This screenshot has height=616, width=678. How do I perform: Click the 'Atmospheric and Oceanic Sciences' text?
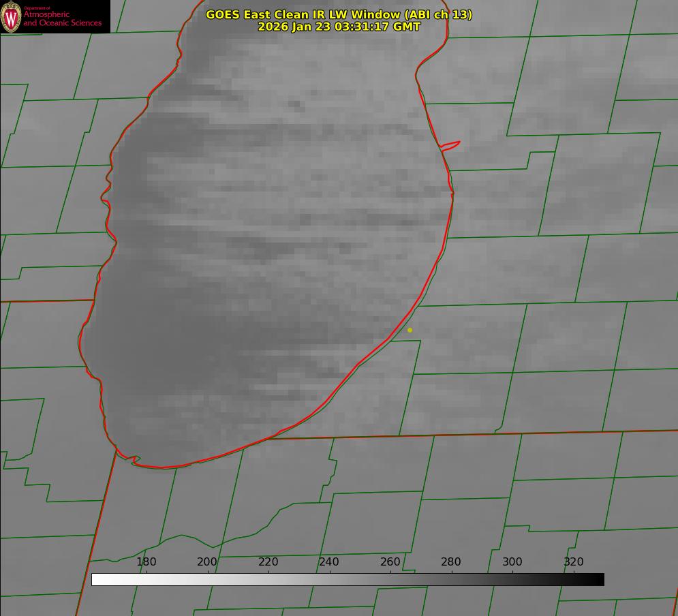(63, 18)
